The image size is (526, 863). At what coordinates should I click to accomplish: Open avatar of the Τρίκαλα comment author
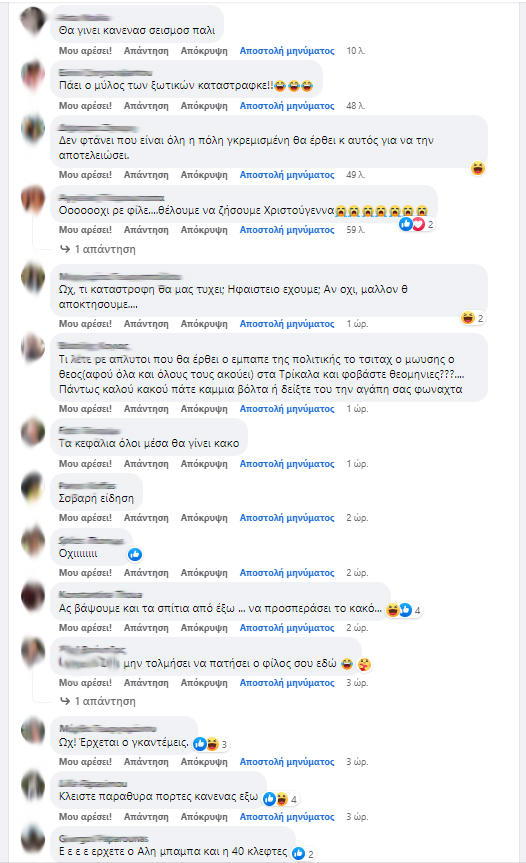33,347
